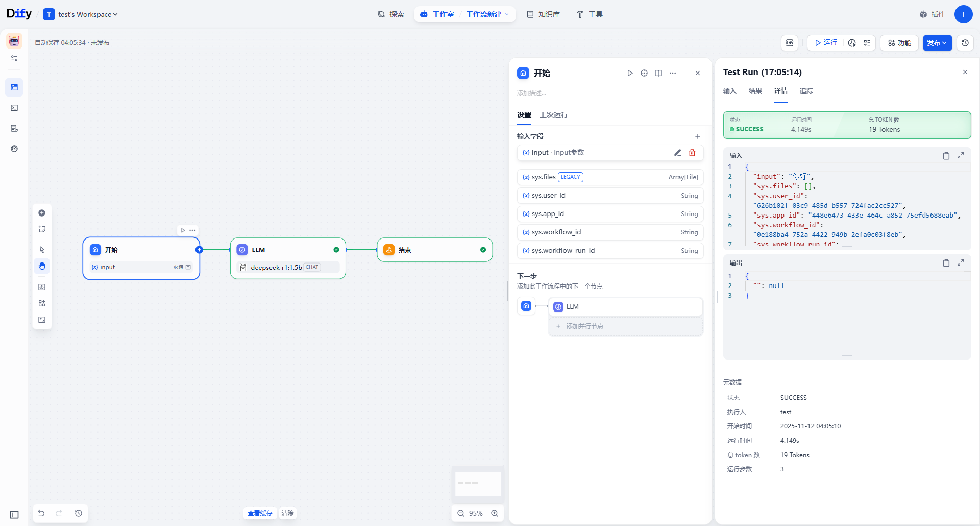Click organize nodes icon in canvas toolbar
The image size is (980, 526).
42,303
